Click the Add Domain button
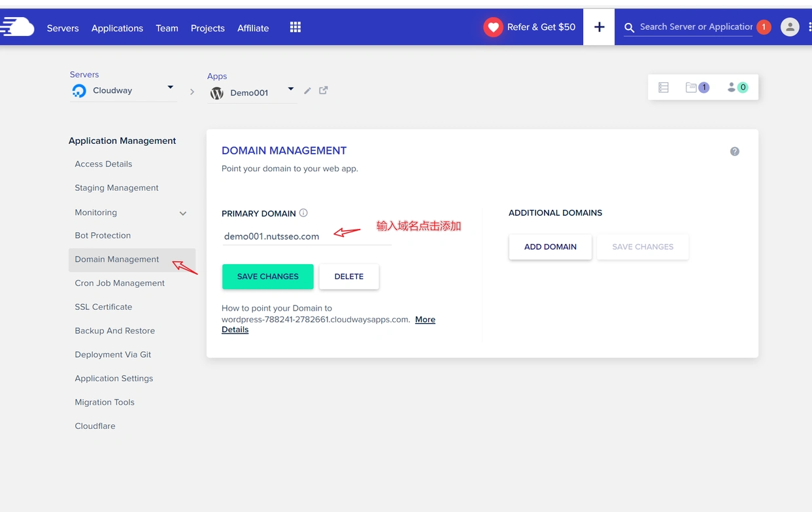The height and width of the screenshot is (512, 812). 550,247
